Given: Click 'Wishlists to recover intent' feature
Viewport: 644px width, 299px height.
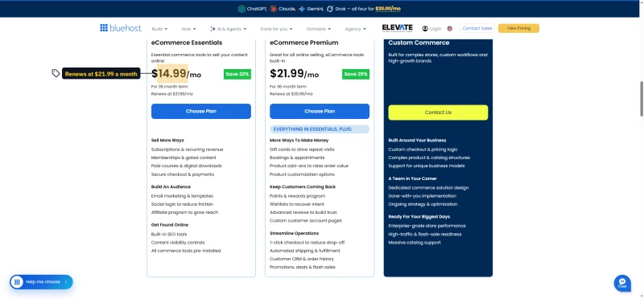Looking at the screenshot, I should [297, 204].
